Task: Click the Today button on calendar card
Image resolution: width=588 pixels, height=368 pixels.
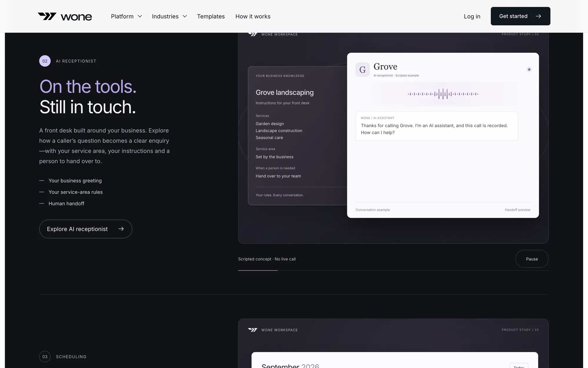Action: coord(519,366)
